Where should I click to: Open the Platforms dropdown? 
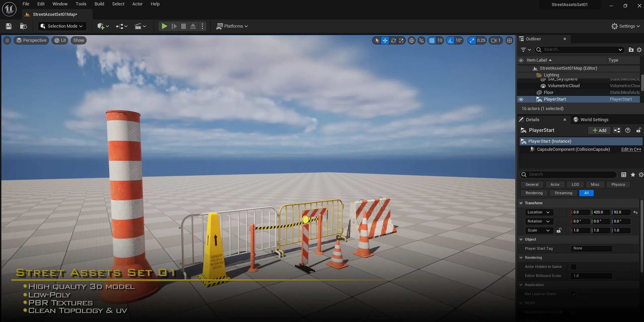pyautogui.click(x=232, y=26)
